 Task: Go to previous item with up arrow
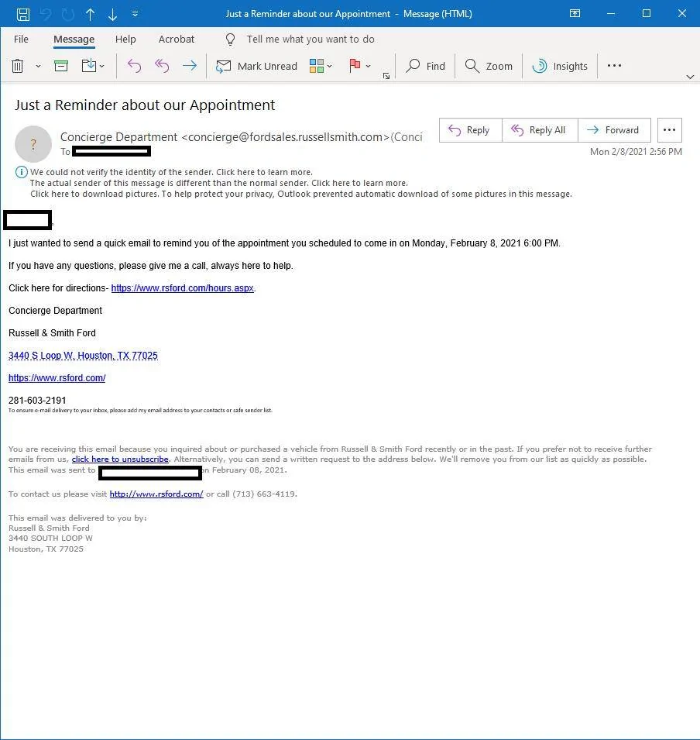pos(90,14)
